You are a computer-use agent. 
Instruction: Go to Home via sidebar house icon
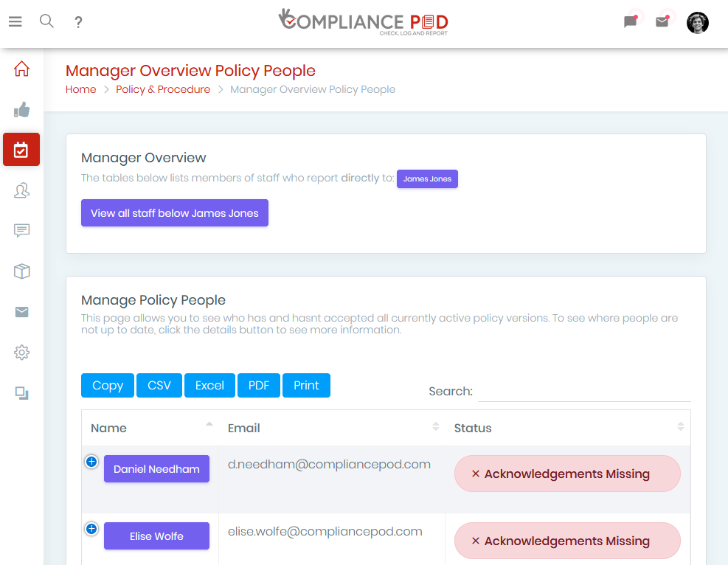(21, 69)
